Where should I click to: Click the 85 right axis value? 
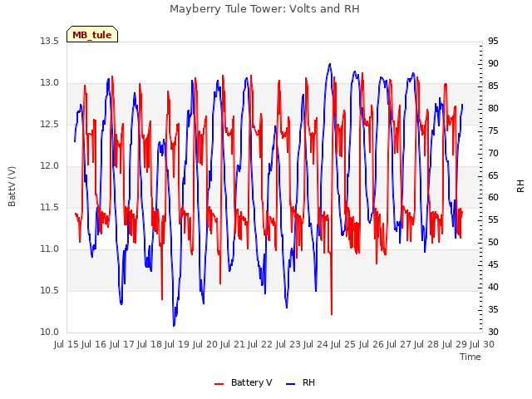(x=493, y=86)
